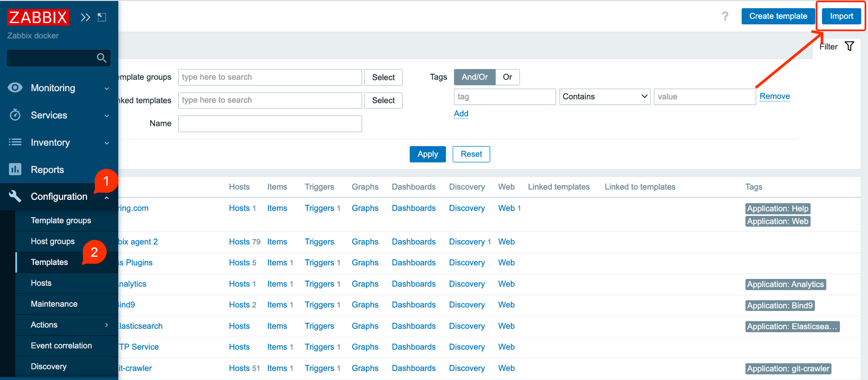Click the Remove tag link
Image resolution: width=868 pixels, height=380 pixels.
click(x=774, y=96)
